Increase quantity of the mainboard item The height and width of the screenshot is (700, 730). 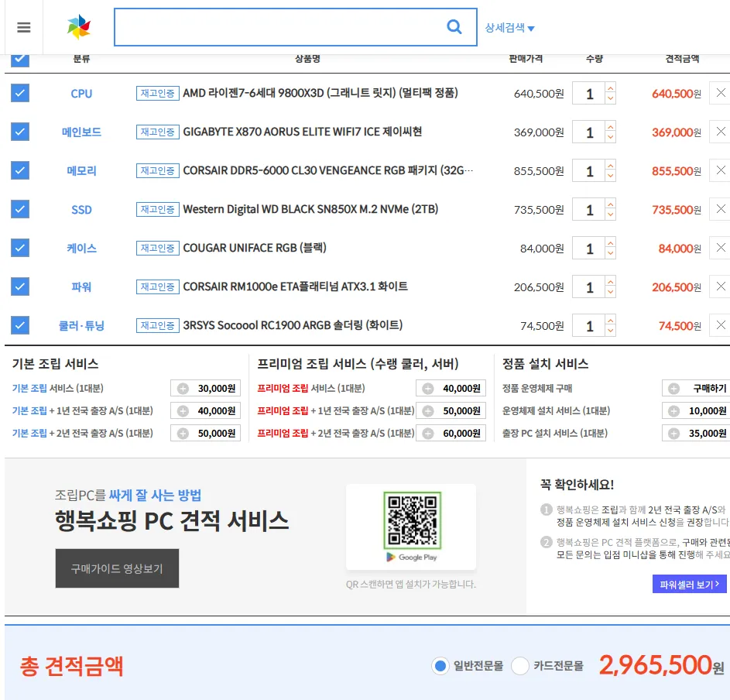click(611, 127)
